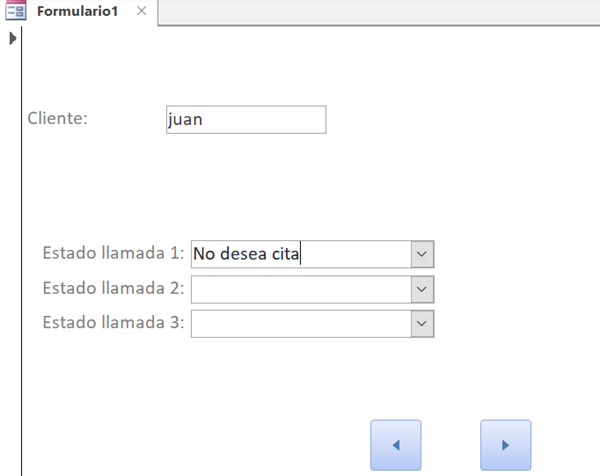Select the Formulario1 tab title

80,11
